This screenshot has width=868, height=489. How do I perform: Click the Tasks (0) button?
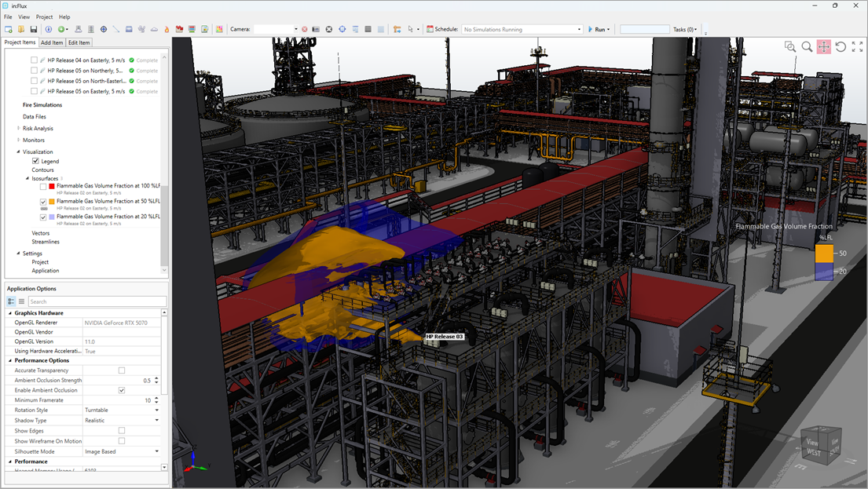pos(685,29)
